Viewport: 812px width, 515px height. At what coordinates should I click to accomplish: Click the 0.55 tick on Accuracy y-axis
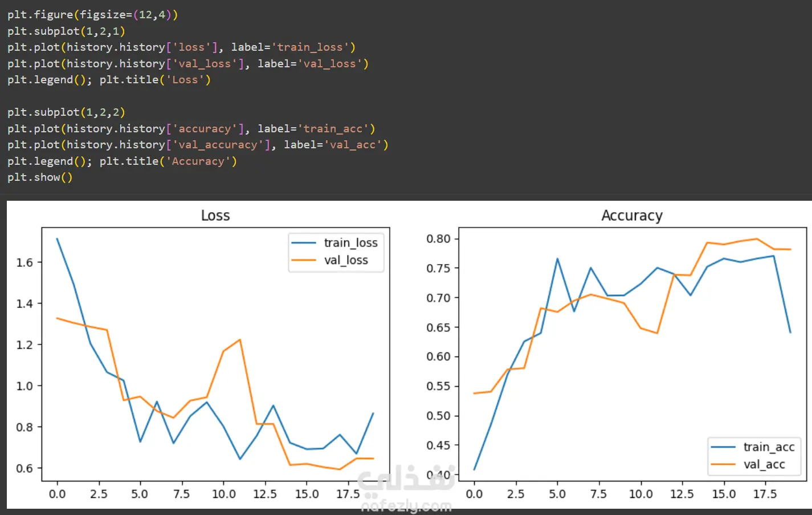(438, 386)
